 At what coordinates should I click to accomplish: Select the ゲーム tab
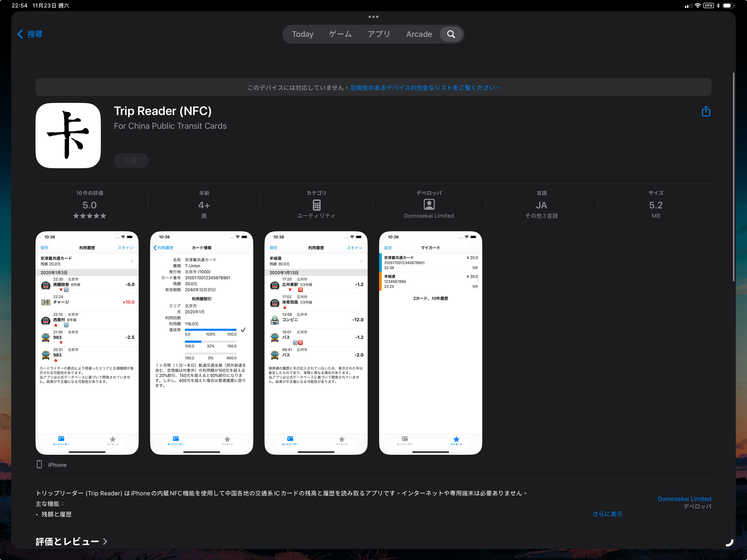[340, 34]
